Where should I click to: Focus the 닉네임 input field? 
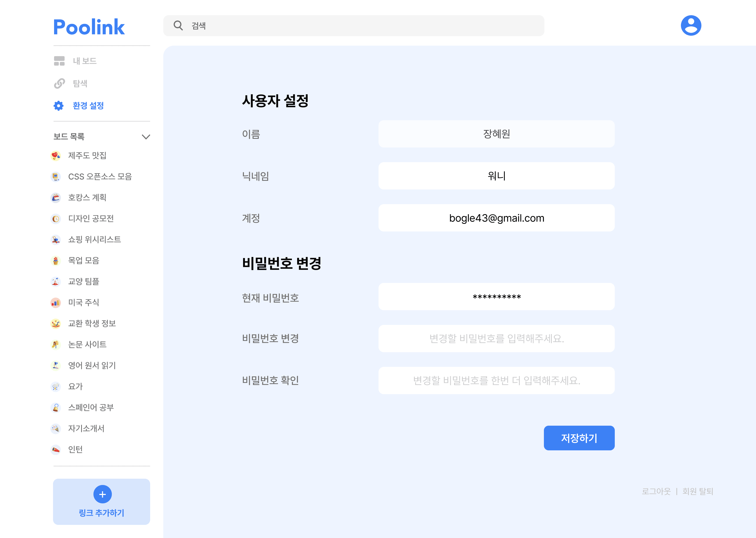(496, 176)
